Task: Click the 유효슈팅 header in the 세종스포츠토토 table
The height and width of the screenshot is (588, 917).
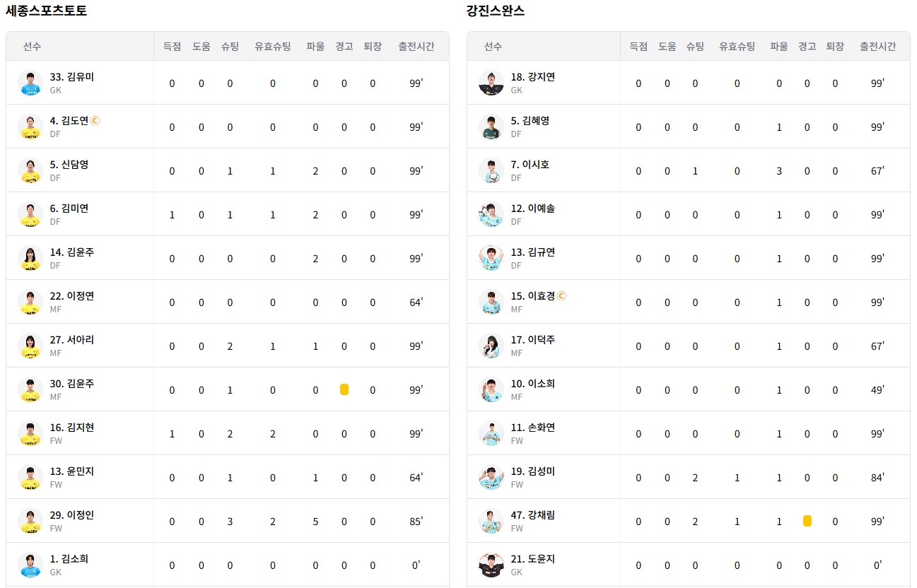Action: click(x=273, y=47)
